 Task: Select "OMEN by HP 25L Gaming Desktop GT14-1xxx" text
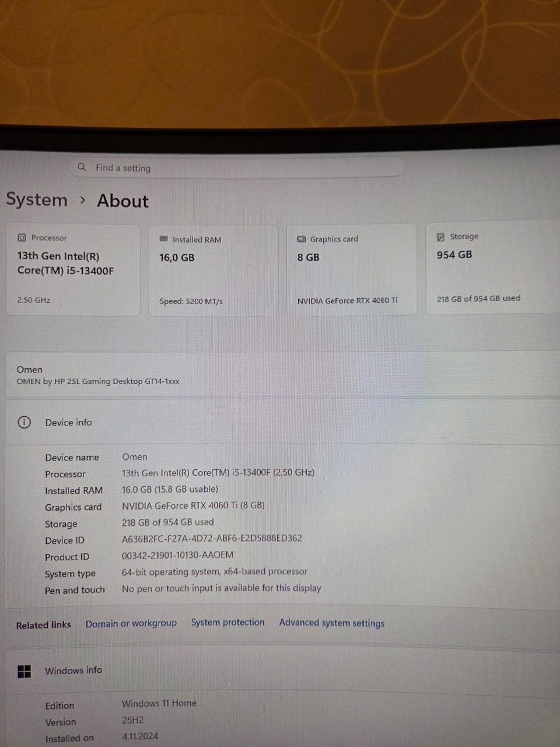[x=98, y=381]
